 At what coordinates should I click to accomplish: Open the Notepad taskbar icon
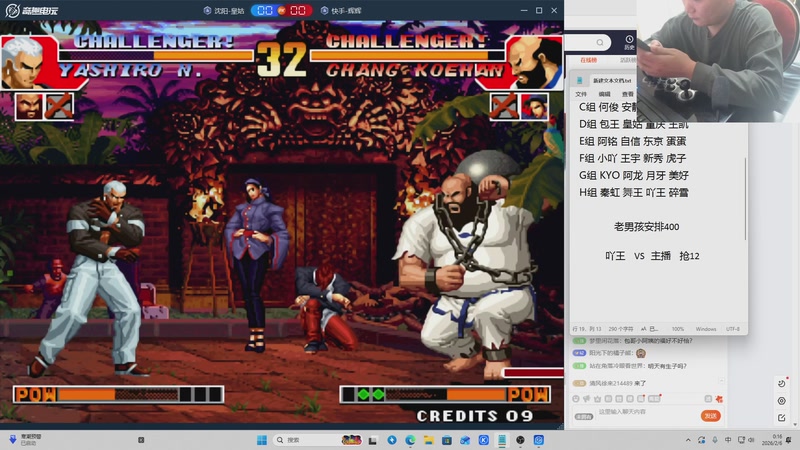[x=502, y=440]
